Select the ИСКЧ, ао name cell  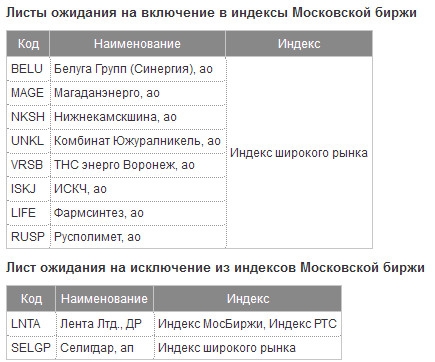coord(138,189)
